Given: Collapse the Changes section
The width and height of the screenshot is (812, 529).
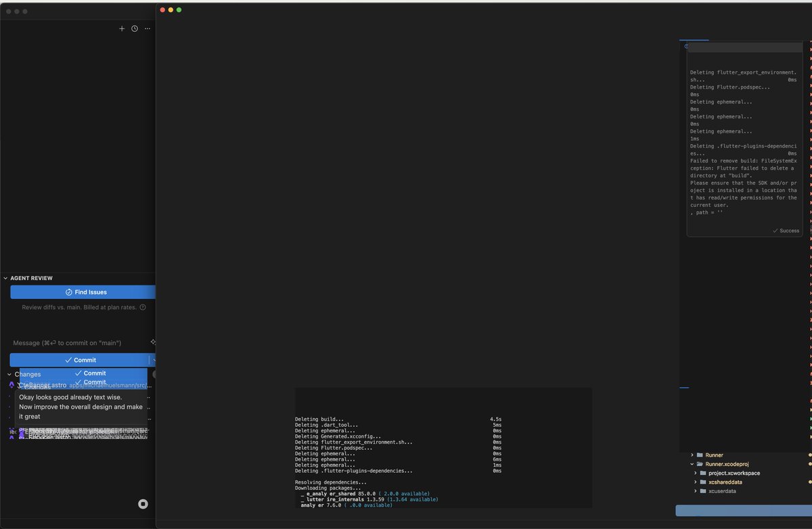Looking at the screenshot, I should pos(9,373).
